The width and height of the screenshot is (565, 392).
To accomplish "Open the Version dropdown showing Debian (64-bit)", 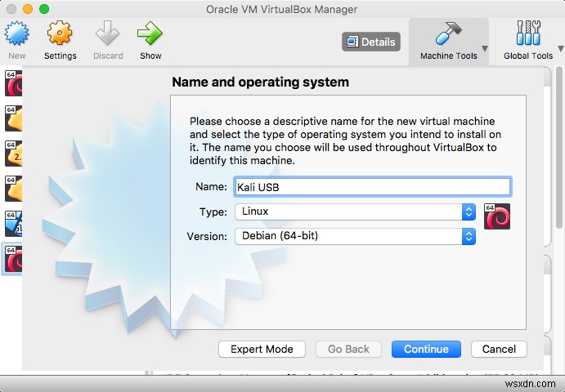I will point(356,236).
